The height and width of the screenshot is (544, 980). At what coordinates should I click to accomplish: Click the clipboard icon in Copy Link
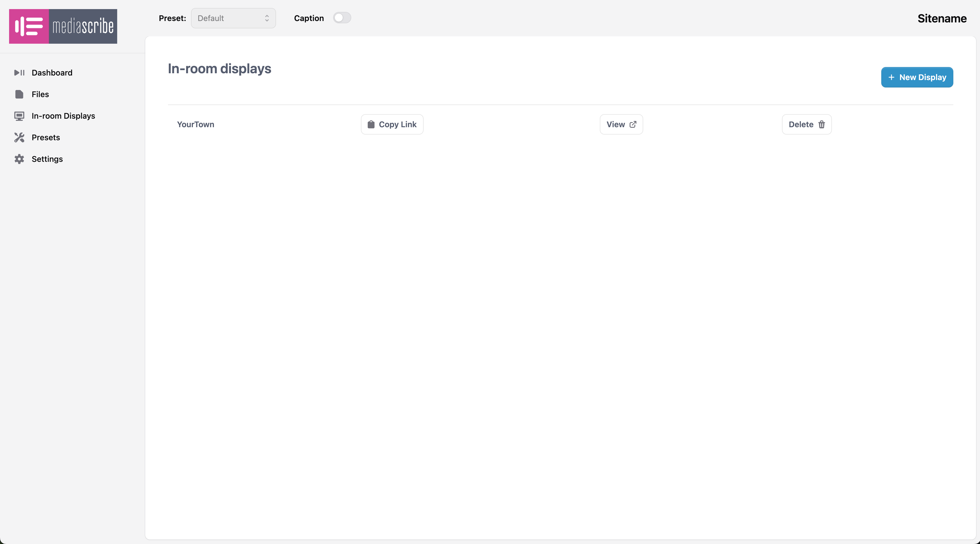coord(371,124)
